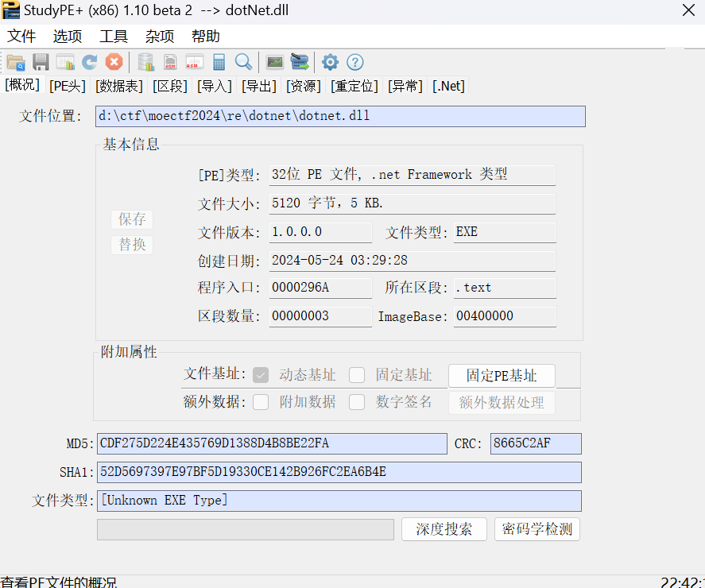Save file using floppy disk icon
The image size is (705, 588).
(x=41, y=62)
